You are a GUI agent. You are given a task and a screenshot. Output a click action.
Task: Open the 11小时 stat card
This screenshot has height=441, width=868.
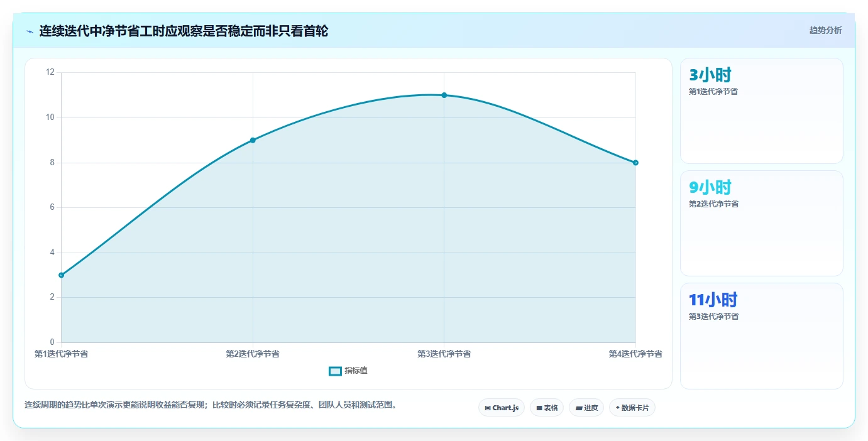[762, 336]
